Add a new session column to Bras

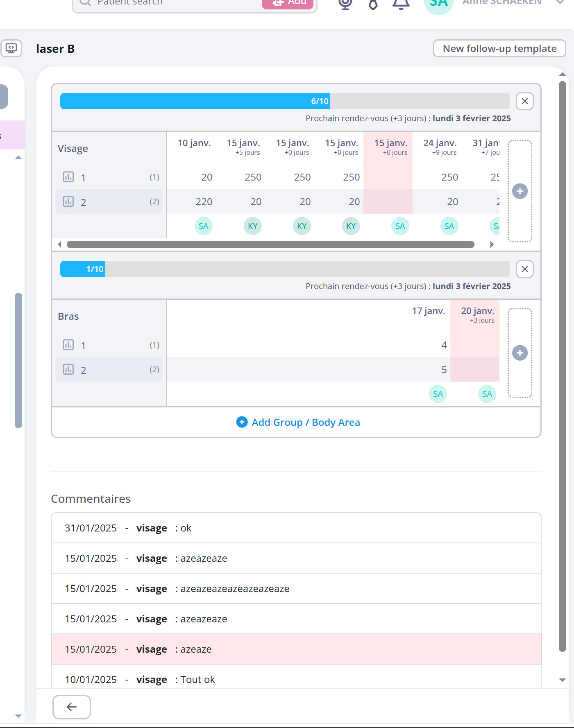pos(520,353)
